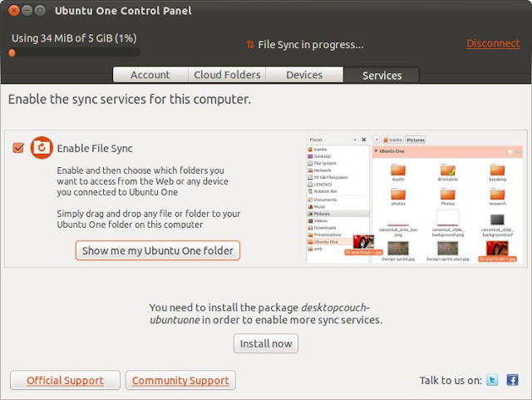The image size is (532, 400).
Task: Minimize the Control Panel window
Action: click(25, 11)
